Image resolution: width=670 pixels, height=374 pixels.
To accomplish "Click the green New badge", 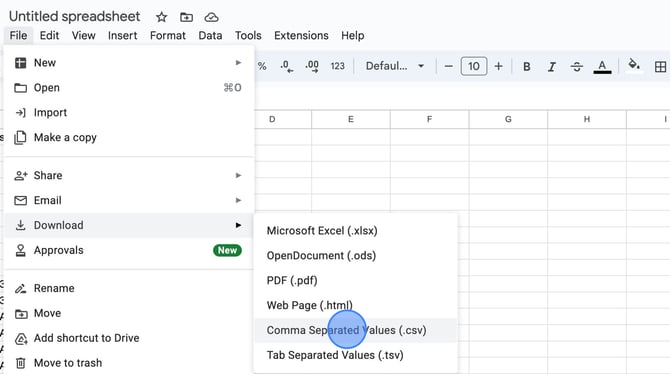I will click(x=227, y=250).
